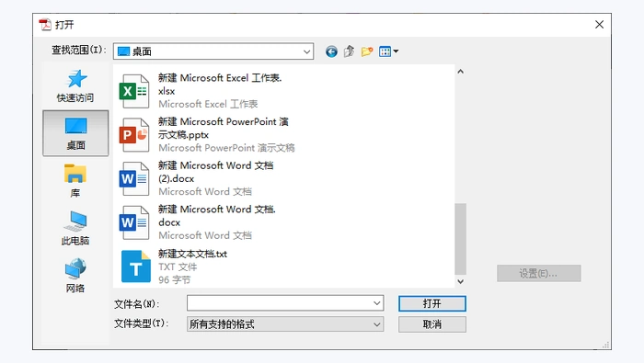Close the 打开 dialog
This screenshot has width=644, height=363.
point(599,25)
